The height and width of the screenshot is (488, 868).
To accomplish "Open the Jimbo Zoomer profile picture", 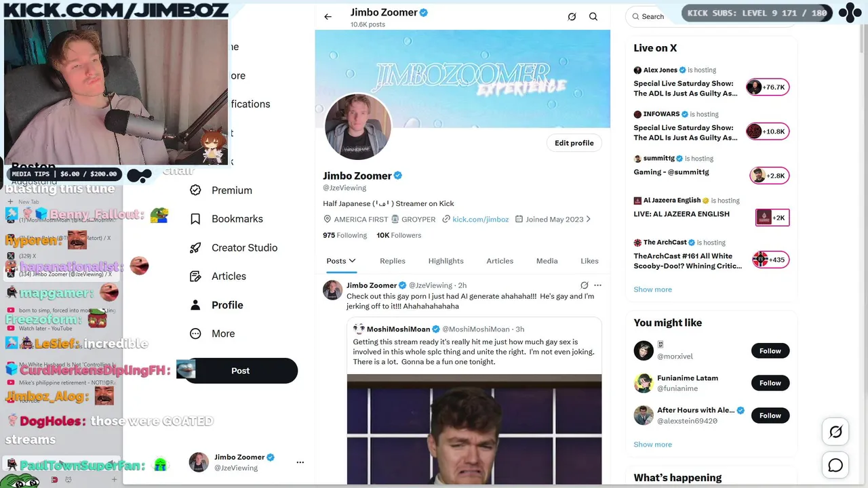I will 358,127.
